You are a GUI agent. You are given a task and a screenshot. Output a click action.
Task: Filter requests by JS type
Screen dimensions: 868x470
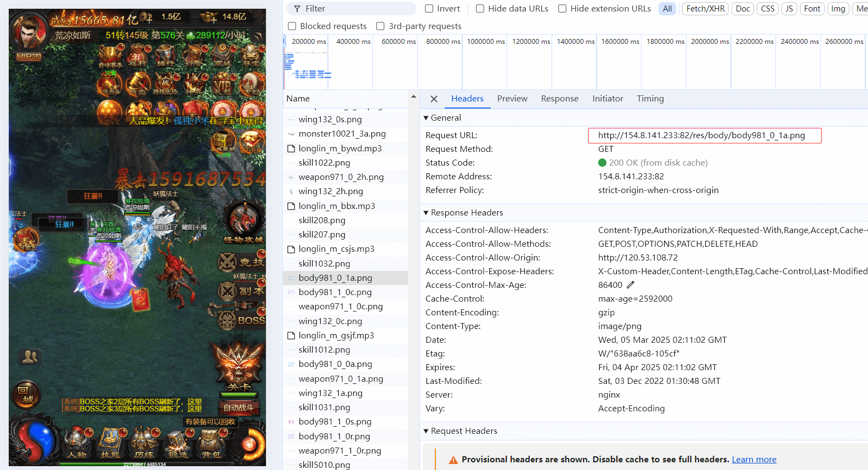coord(789,9)
